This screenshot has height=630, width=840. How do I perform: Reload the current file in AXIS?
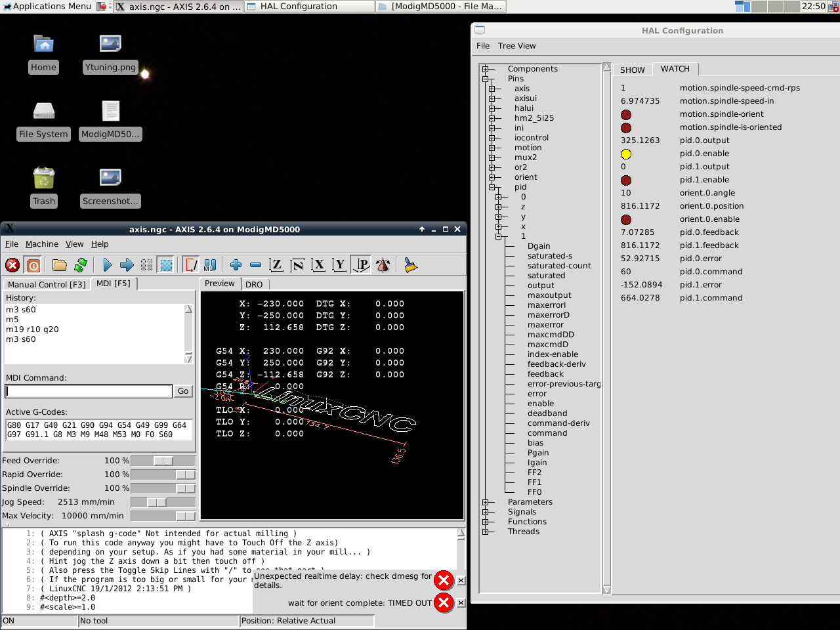81,265
